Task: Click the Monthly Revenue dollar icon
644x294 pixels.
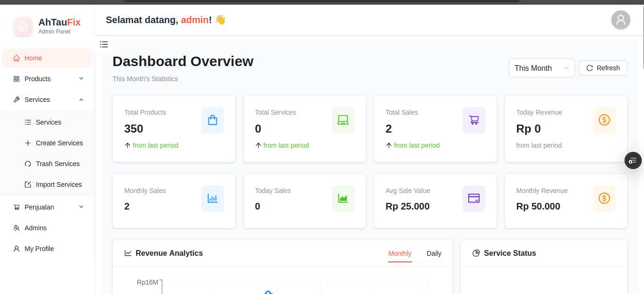Action: 604,199
